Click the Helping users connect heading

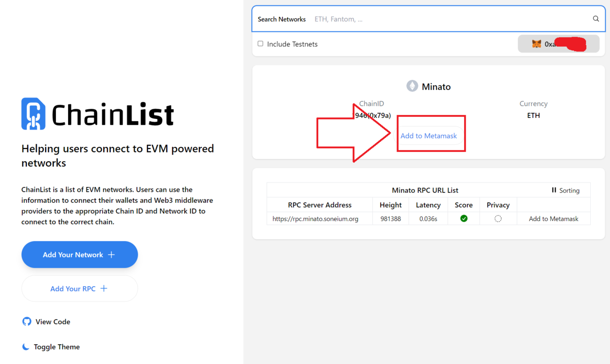117,156
